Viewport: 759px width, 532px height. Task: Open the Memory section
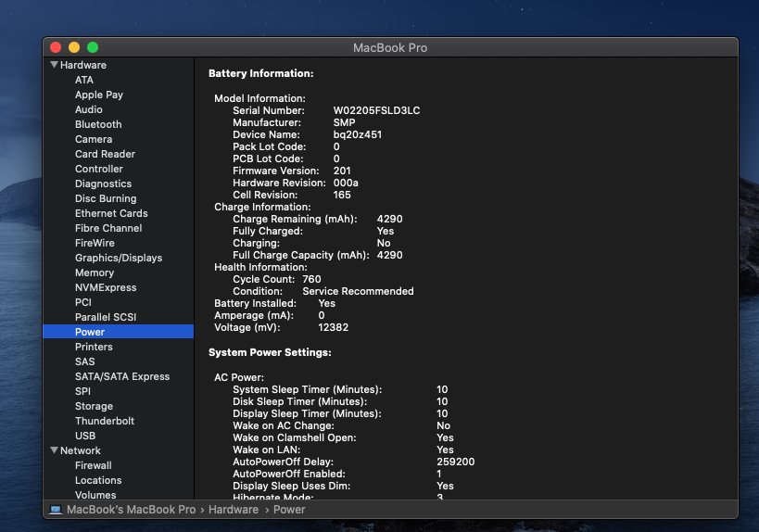95,272
